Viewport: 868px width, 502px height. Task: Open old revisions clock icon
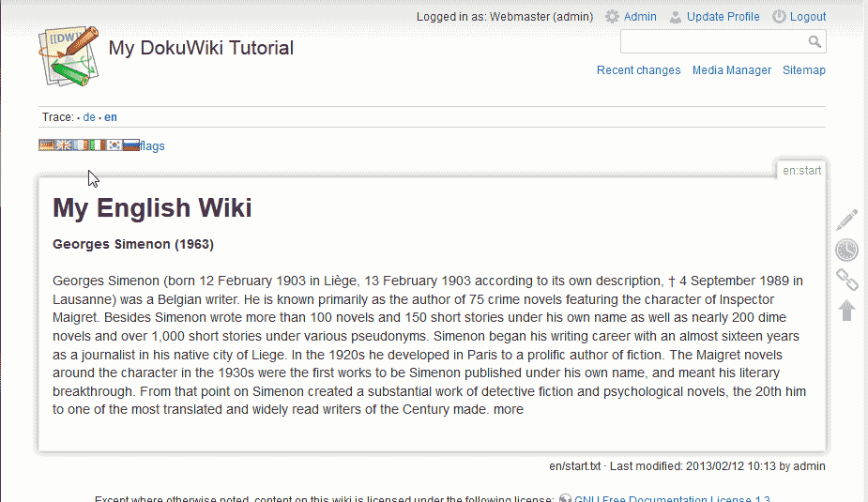[x=846, y=250]
